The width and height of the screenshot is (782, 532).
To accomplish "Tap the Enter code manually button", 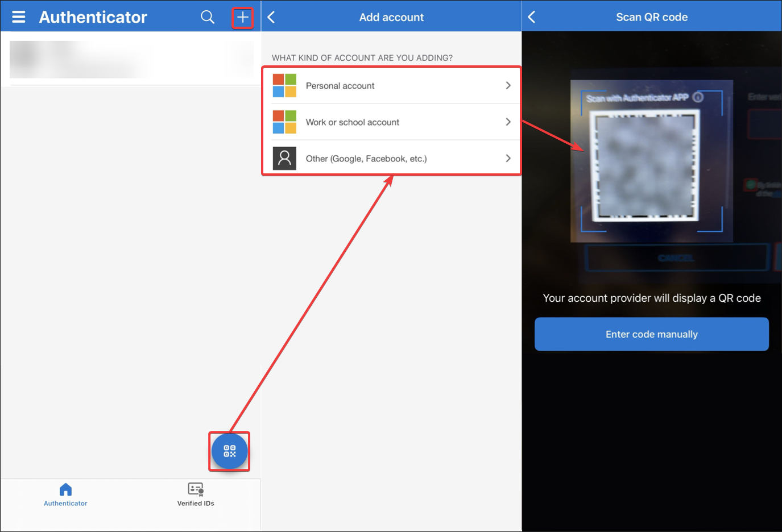I will [652, 334].
